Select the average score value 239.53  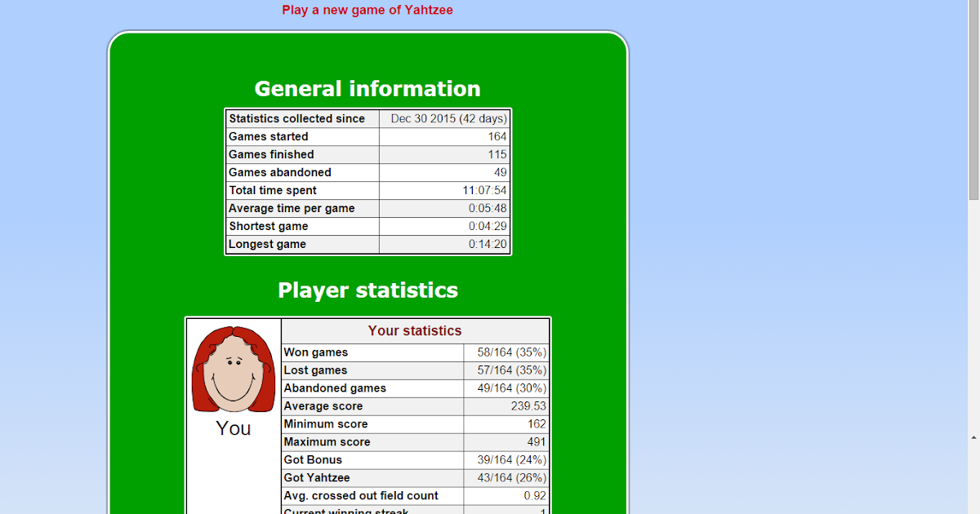pyautogui.click(x=528, y=406)
